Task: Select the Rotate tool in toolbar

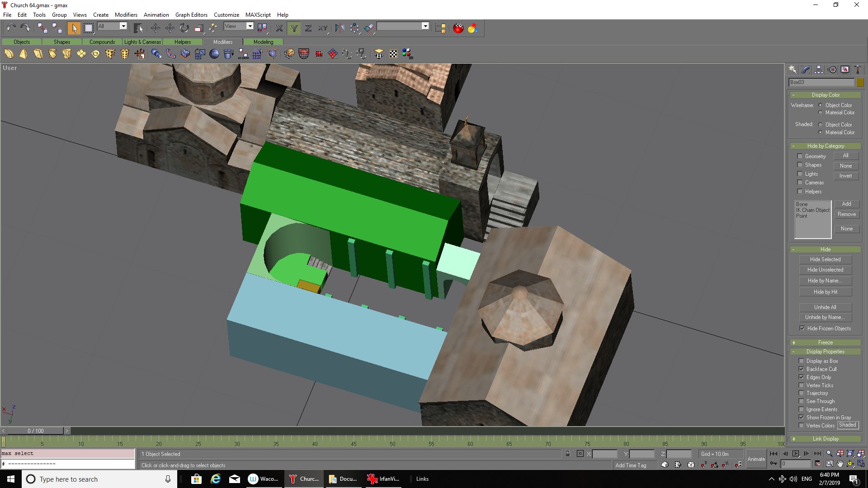Action: pyautogui.click(x=184, y=28)
